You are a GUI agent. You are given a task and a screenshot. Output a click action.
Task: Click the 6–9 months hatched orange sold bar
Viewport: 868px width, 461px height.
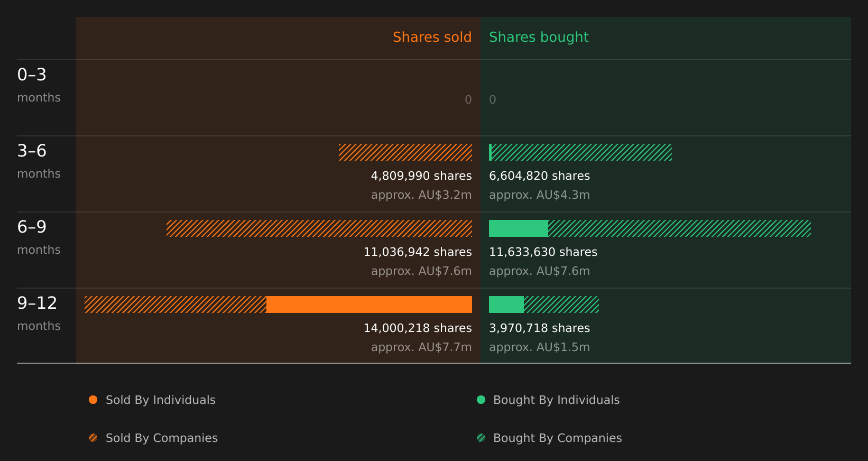tap(319, 228)
